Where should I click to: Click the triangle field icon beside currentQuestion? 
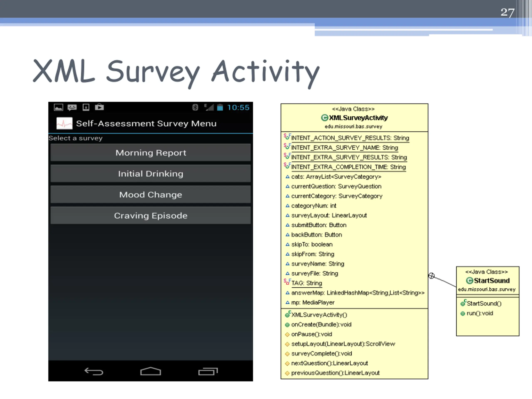click(x=287, y=186)
